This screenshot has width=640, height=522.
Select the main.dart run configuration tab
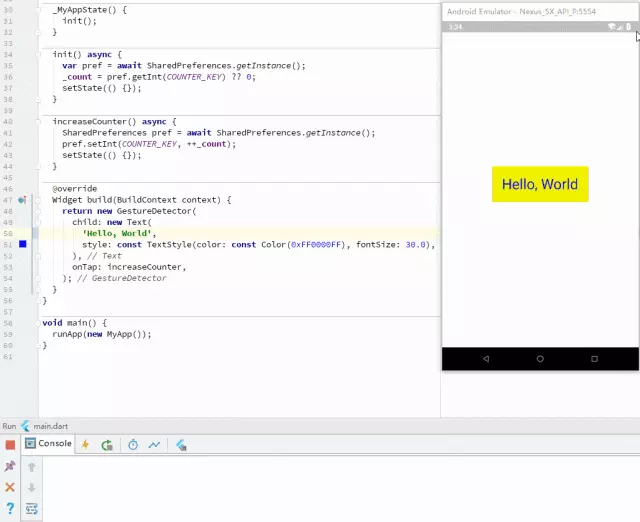pos(51,426)
